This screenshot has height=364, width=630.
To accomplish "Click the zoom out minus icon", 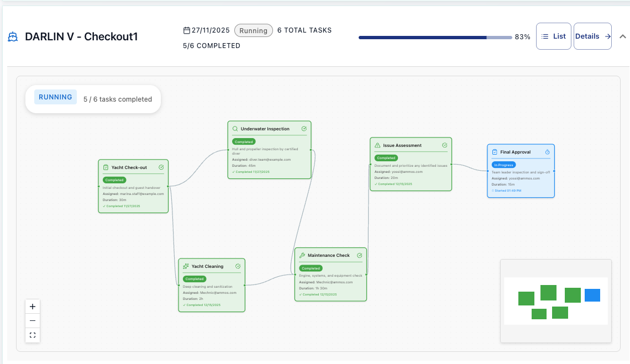I will tap(33, 320).
